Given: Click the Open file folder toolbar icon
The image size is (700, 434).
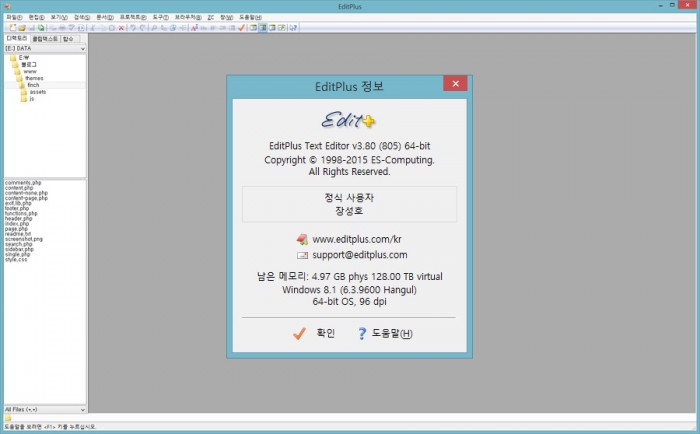Looking at the screenshot, I should [21, 28].
